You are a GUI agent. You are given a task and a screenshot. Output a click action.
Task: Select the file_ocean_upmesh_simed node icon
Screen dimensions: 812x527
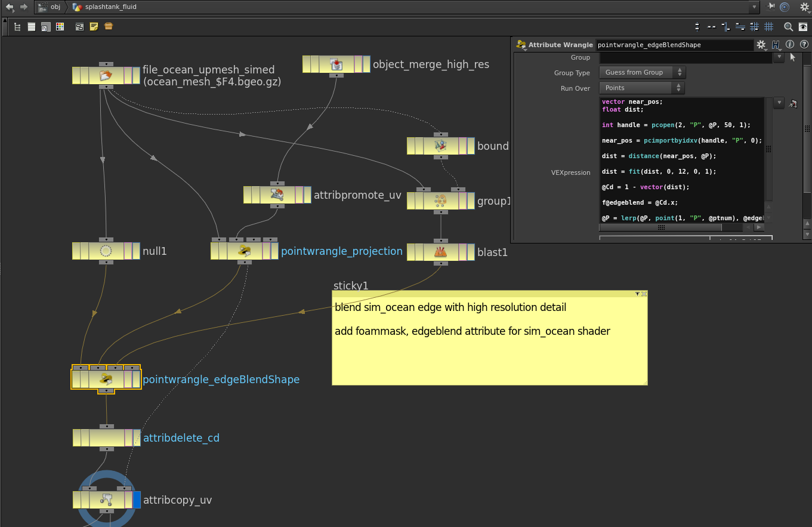pyautogui.click(x=106, y=75)
